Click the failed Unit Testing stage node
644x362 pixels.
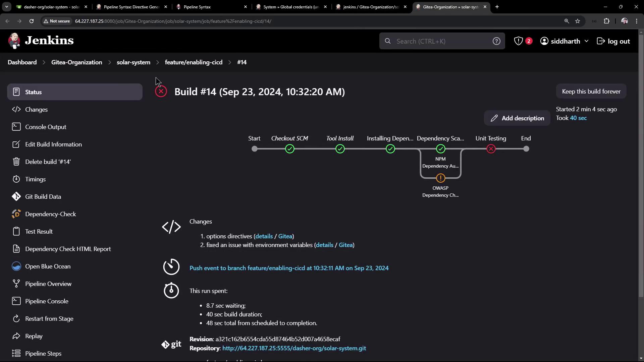[491, 149]
